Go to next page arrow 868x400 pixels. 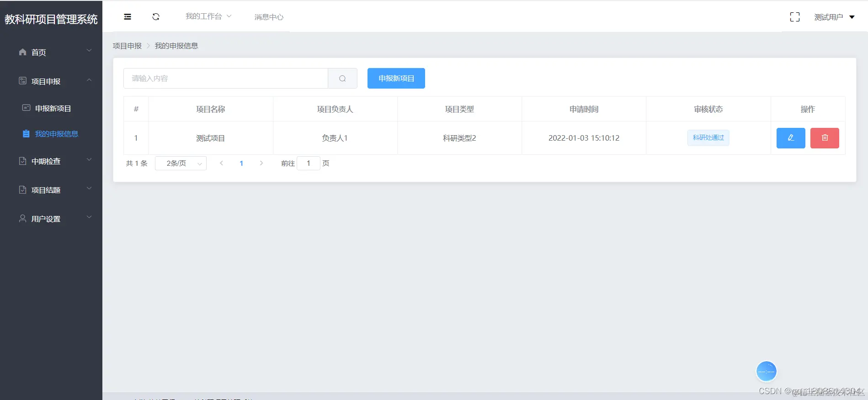tap(261, 163)
